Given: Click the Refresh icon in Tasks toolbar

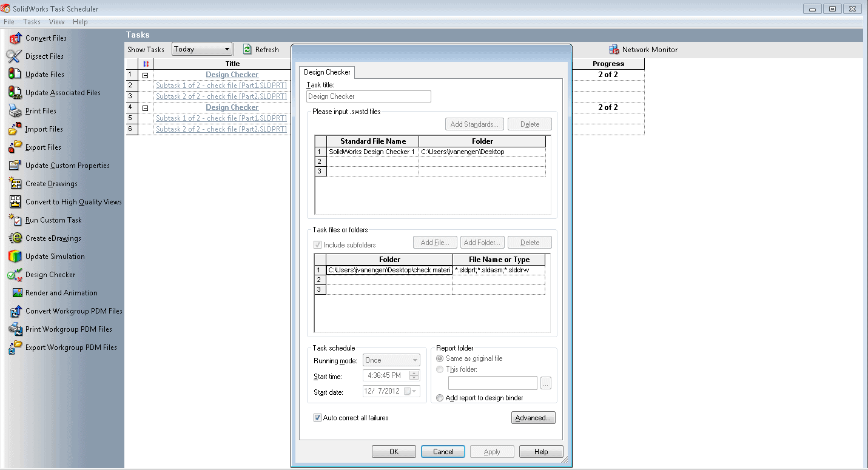Looking at the screenshot, I should pyautogui.click(x=247, y=50).
